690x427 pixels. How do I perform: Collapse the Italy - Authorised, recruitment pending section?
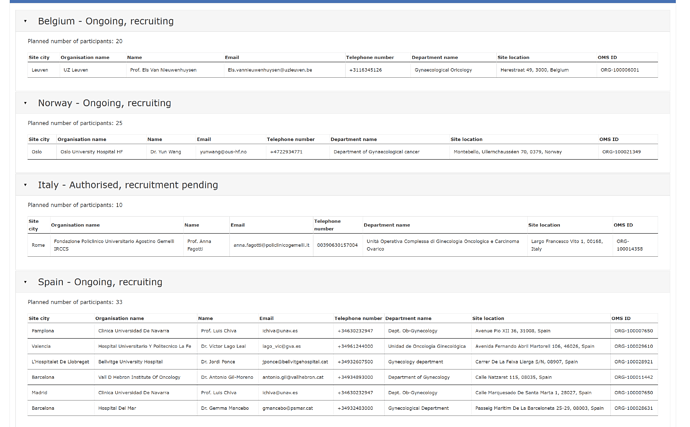point(127,185)
